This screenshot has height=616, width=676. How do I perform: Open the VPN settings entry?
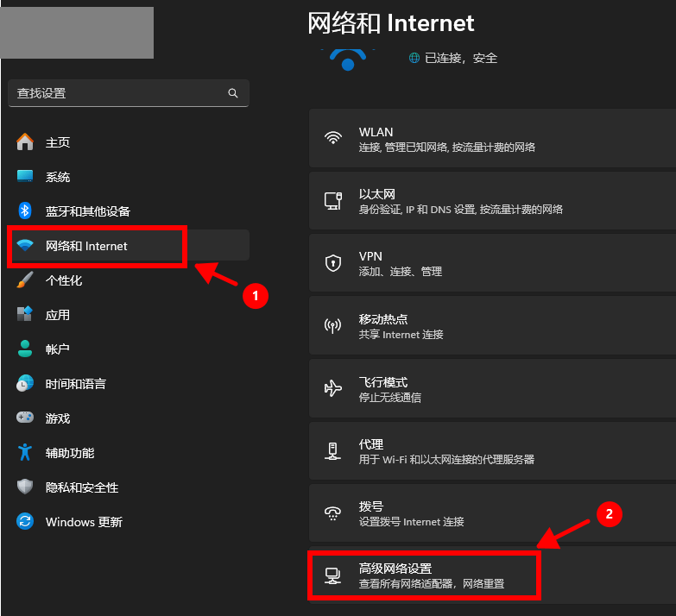tap(492, 263)
